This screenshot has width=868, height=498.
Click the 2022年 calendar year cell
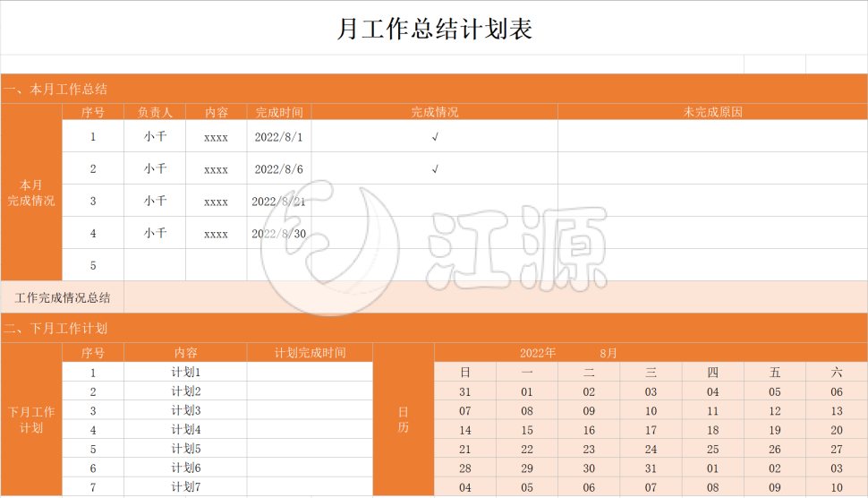pos(538,353)
